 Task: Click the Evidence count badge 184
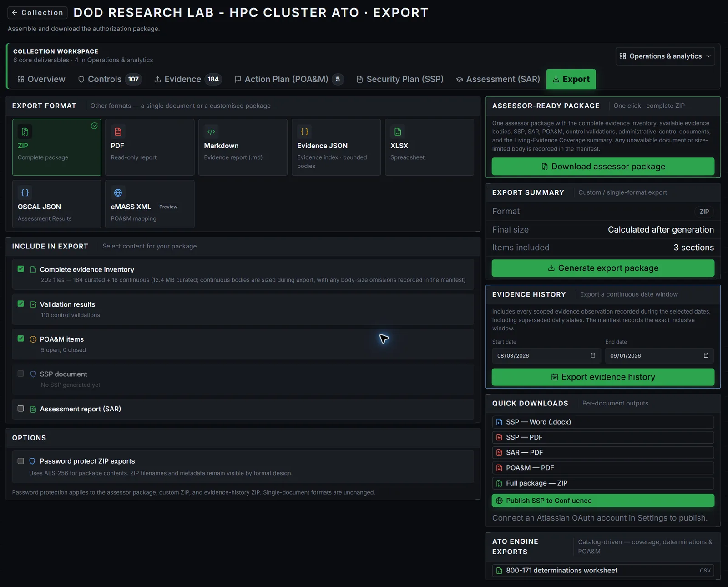(x=213, y=79)
